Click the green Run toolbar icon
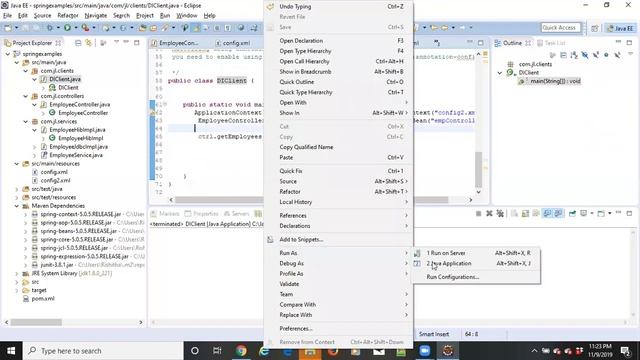Screen dimensions: 640x360 67,28
